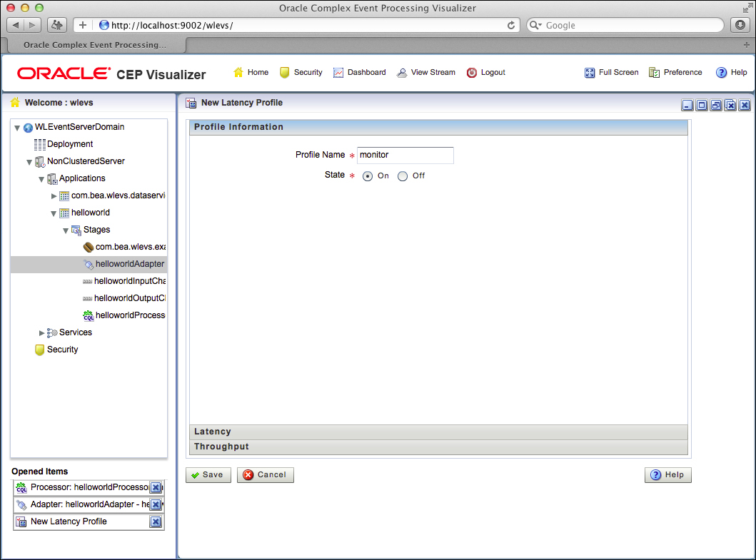
Task: Expand the Services tree node
Action: [x=41, y=333]
